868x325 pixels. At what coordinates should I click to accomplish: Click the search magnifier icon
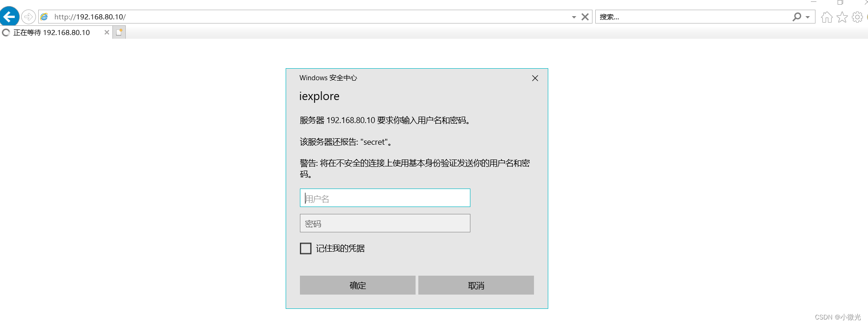pos(797,17)
